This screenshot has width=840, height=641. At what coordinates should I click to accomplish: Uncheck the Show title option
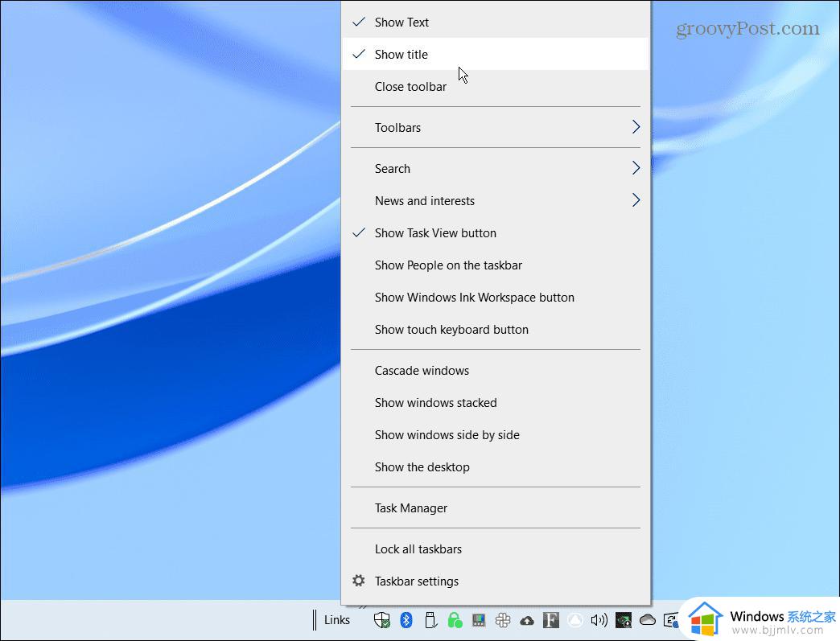tap(496, 54)
